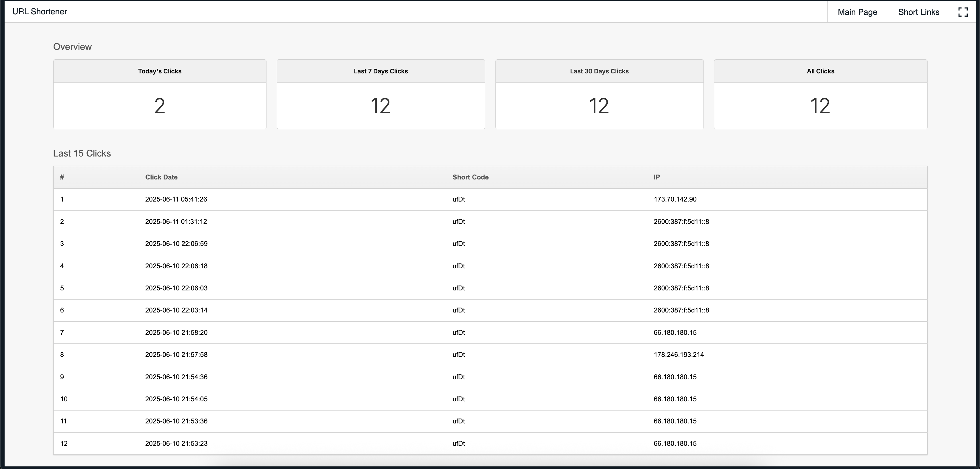The height and width of the screenshot is (469, 980).
Task: Click ufDt short code in row 1
Action: [x=458, y=200]
